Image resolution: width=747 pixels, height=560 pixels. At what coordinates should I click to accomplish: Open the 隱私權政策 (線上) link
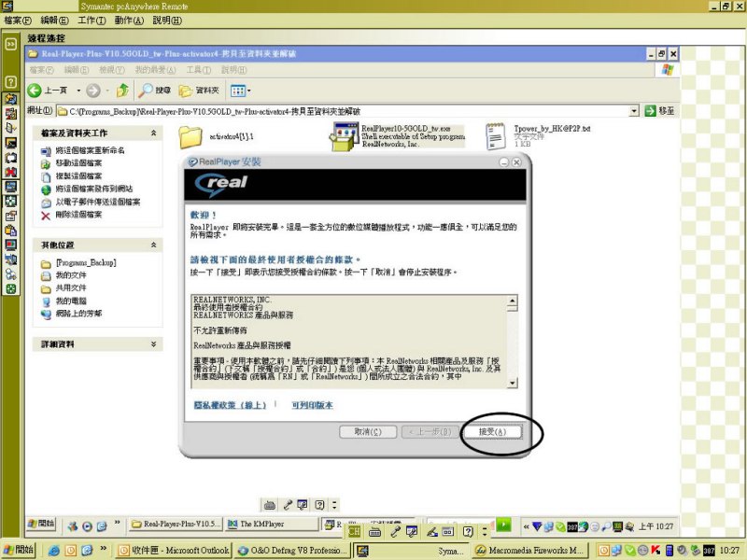coord(230,405)
